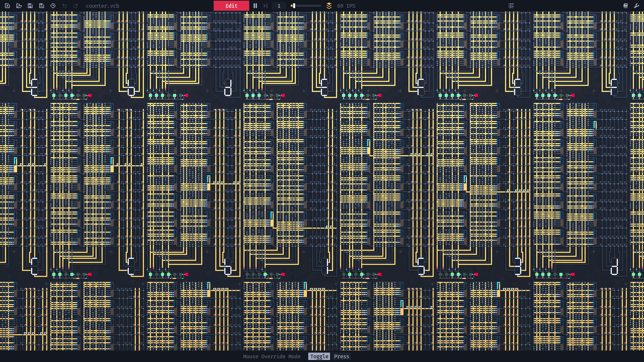Select Toggle mouse override mode
This screenshot has height=362, width=644.
319,356
